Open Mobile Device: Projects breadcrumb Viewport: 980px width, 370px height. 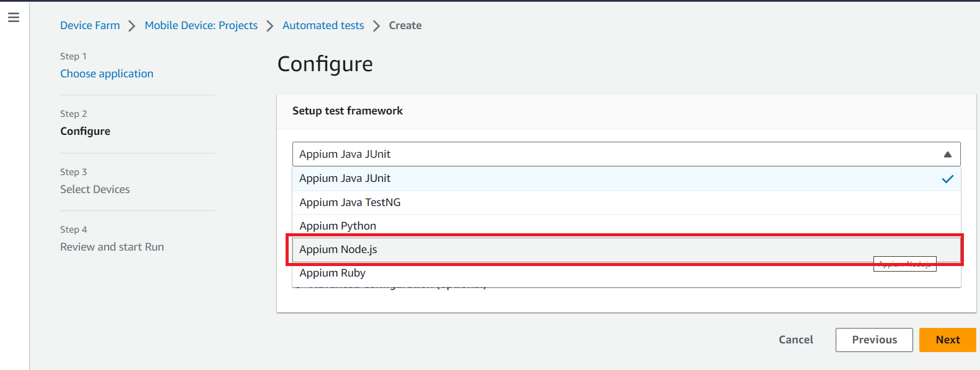point(201,25)
